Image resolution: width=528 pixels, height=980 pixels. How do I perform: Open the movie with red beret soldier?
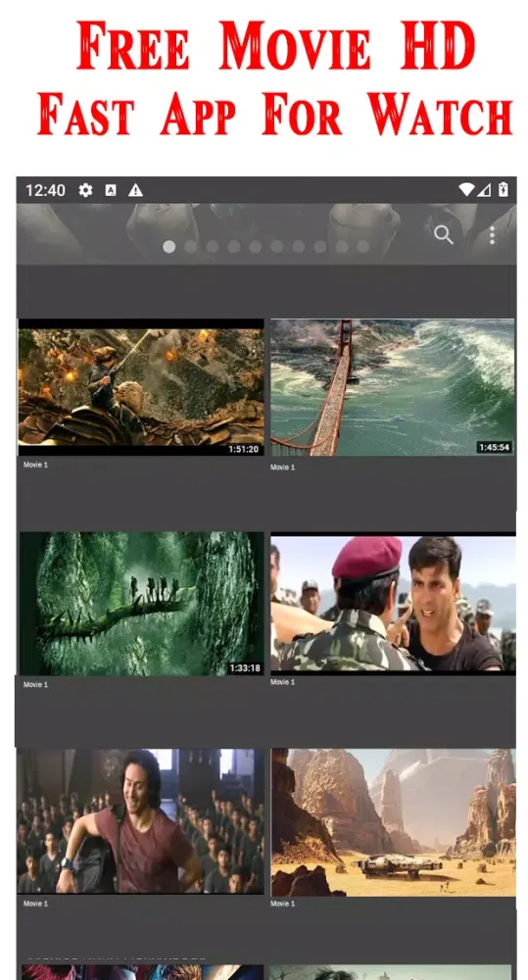point(393,603)
